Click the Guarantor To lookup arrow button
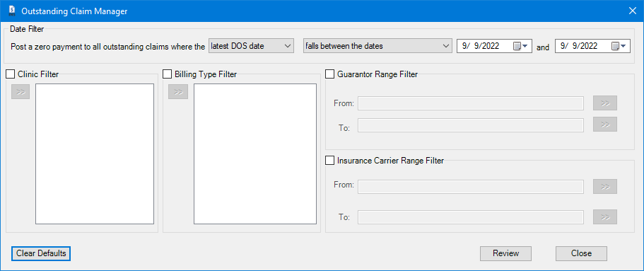Image resolution: width=644 pixels, height=271 pixels. point(605,125)
